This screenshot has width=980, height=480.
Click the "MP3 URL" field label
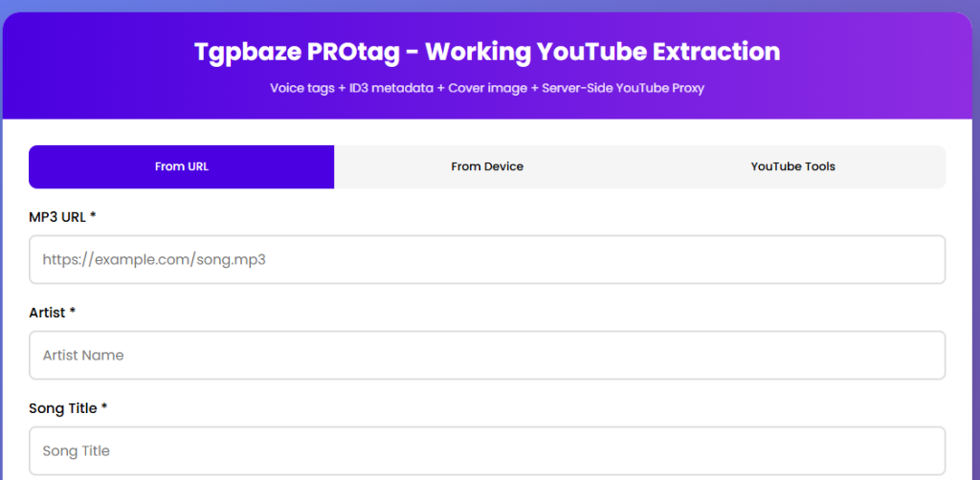57,217
